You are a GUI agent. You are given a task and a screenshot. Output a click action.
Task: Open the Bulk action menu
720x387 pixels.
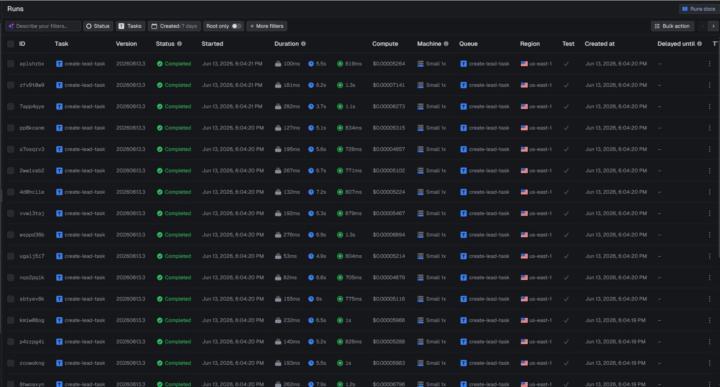[672, 26]
